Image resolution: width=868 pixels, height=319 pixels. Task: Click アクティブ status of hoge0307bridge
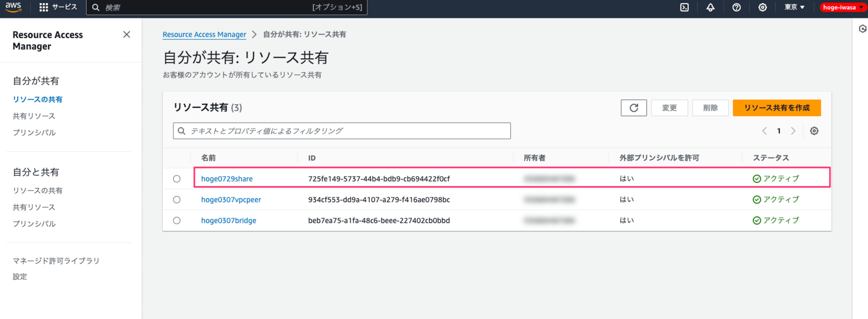click(x=776, y=220)
